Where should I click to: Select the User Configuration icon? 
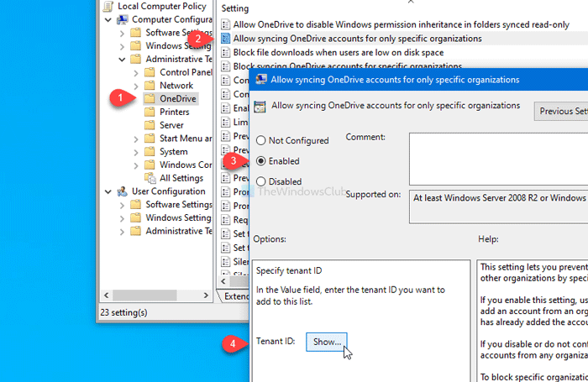click(x=123, y=191)
